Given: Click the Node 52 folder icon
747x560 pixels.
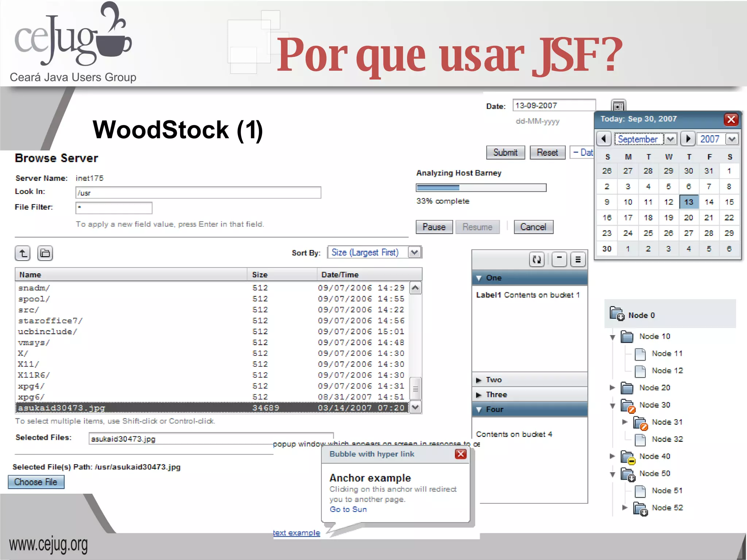Looking at the screenshot, I should coord(641,509).
